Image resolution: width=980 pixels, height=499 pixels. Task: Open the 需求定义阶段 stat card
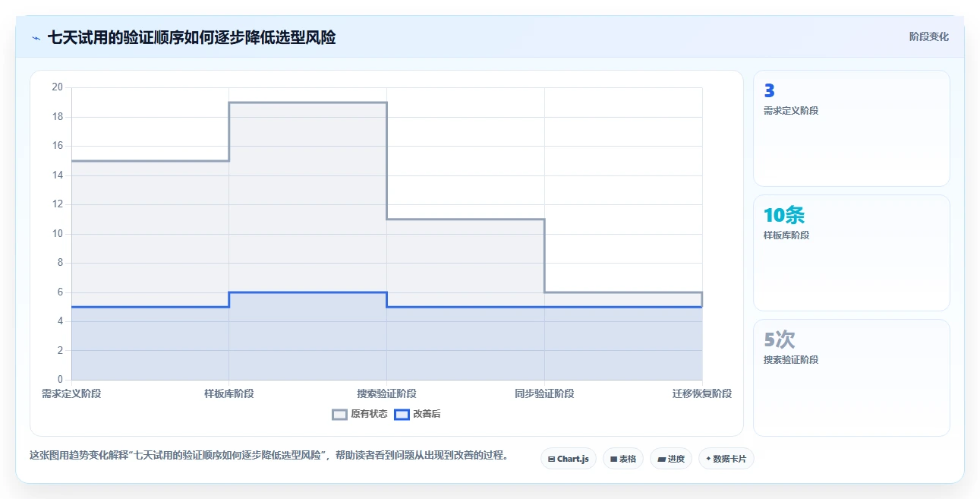pyautogui.click(x=851, y=128)
